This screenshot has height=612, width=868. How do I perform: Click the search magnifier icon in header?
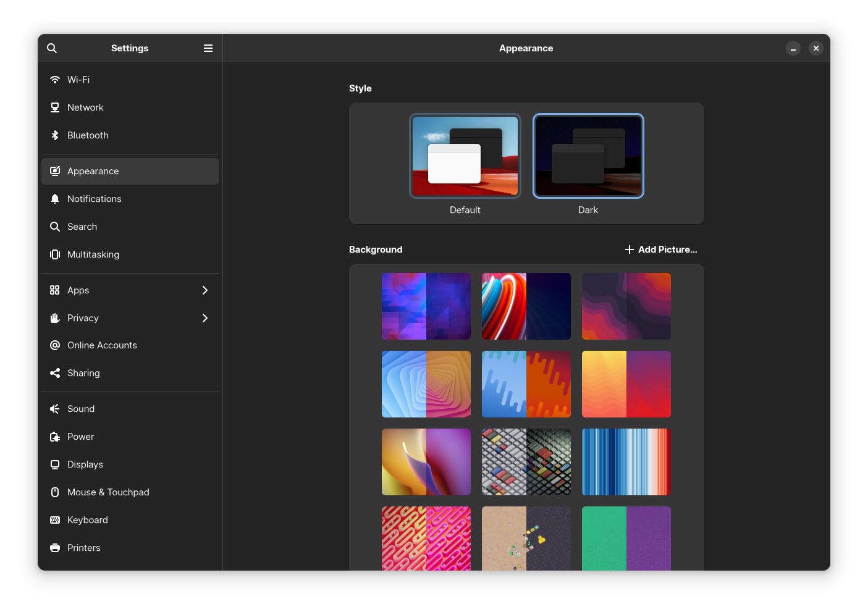(x=52, y=48)
